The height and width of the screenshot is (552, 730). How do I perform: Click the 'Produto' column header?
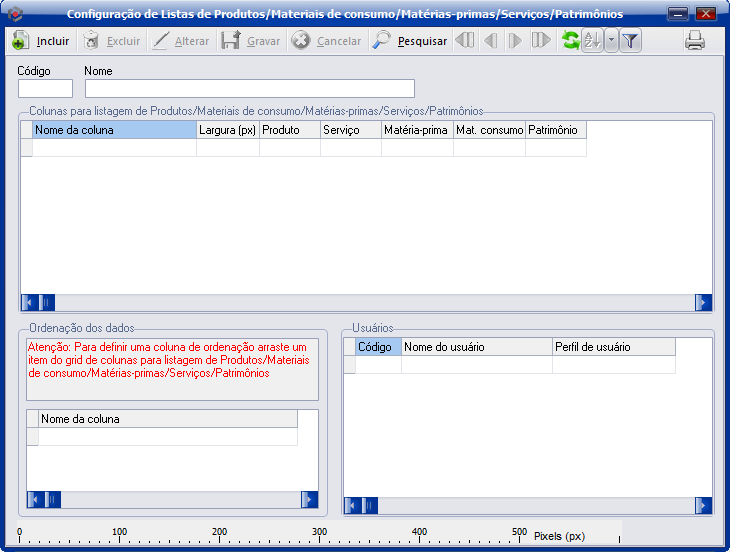pos(290,130)
